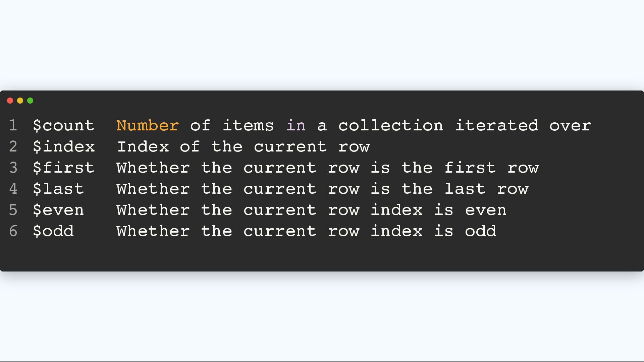The image size is (644, 362).
Task: Click the Index word on line two
Action: (x=143, y=147)
